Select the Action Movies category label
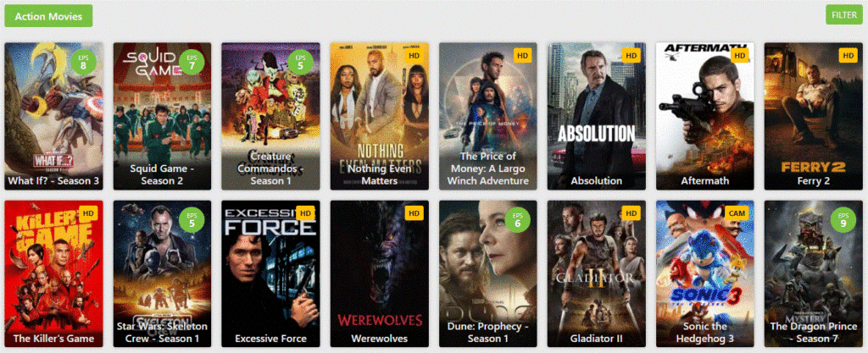The height and width of the screenshot is (353, 868). tap(48, 16)
